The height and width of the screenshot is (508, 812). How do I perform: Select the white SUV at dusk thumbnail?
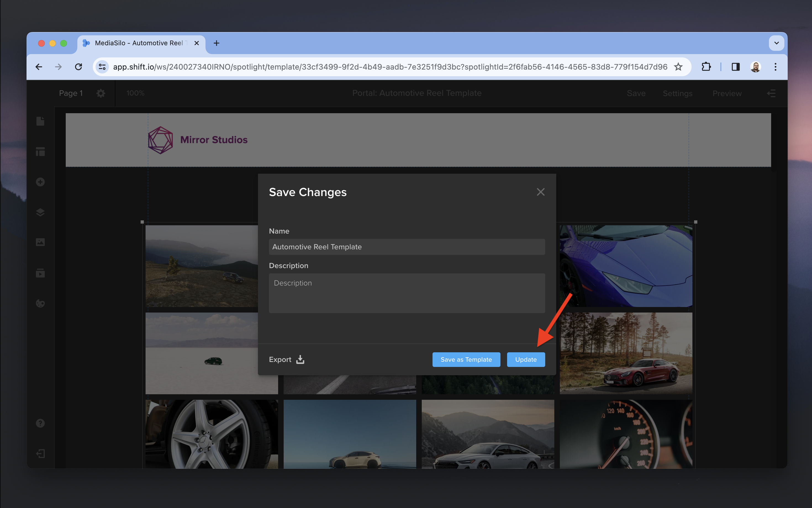[350, 434]
